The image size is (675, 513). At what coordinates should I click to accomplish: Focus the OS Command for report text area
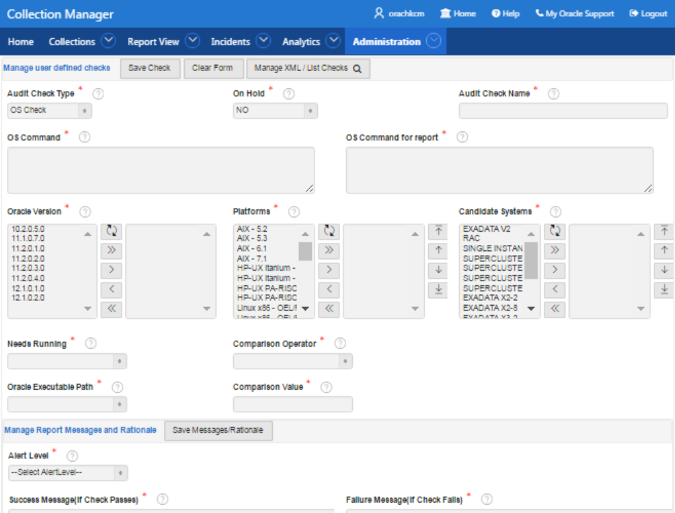coord(500,170)
